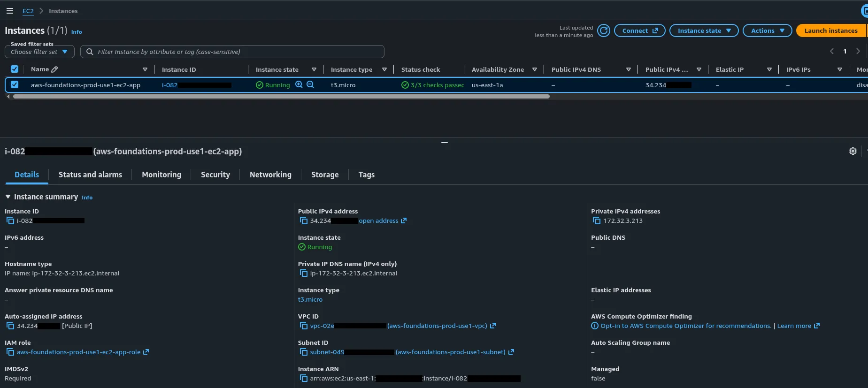
Task: Copy the Auto-assigned IP address
Action: [x=10, y=326]
